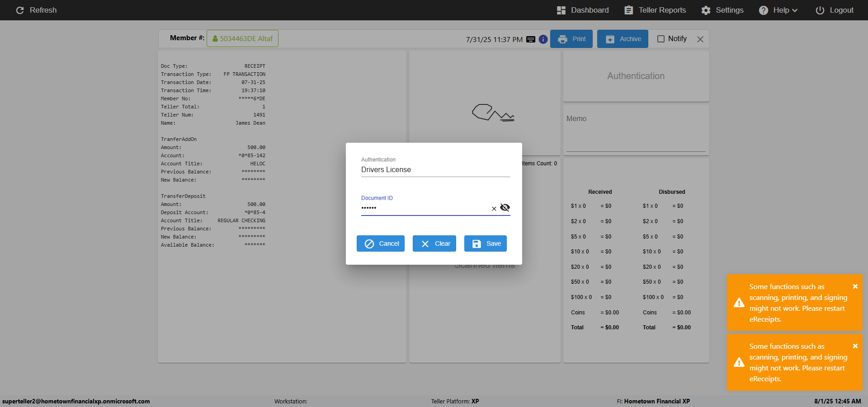Screen dimensions: 868x407
Task: Click the Disbursed column header
Action: 672,192
